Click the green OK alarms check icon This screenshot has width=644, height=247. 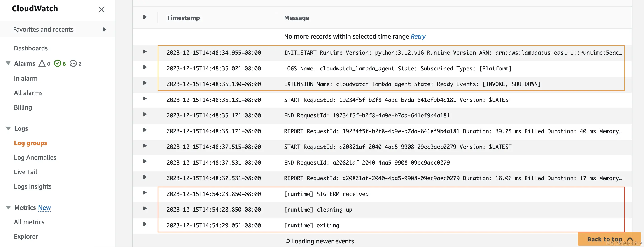(x=58, y=63)
